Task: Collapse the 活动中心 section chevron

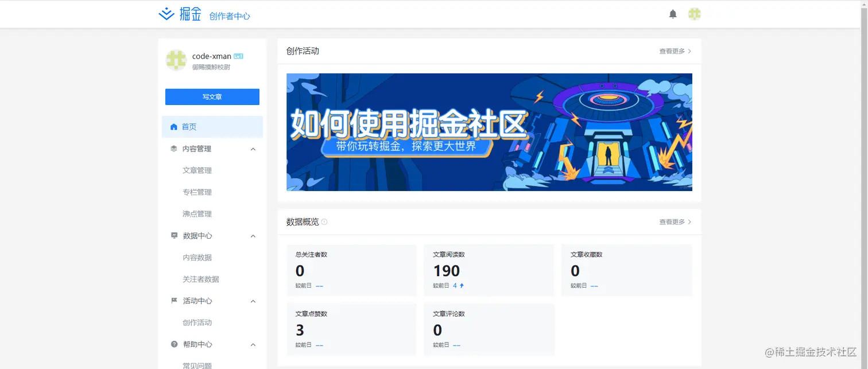Action: click(x=253, y=301)
